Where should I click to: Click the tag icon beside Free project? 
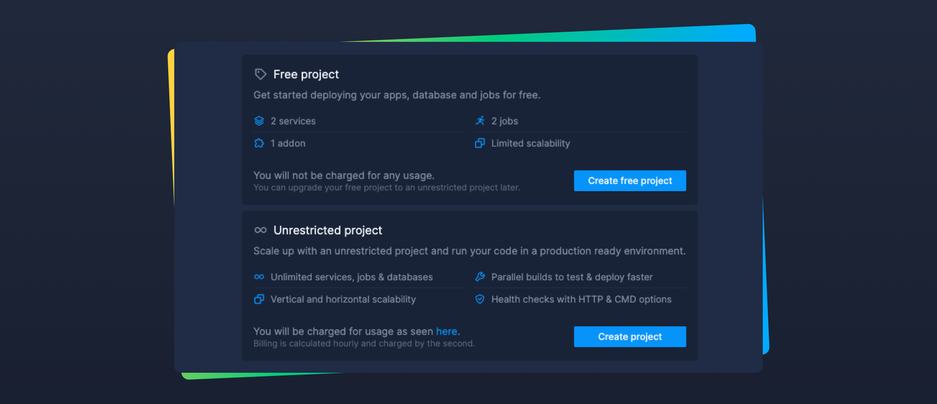(260, 74)
